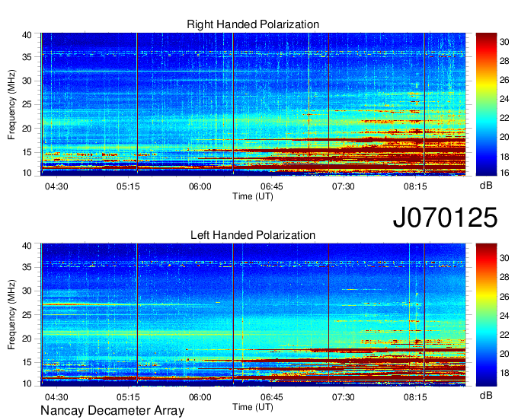Click the 20 value on the upper colorbar

tap(504, 137)
